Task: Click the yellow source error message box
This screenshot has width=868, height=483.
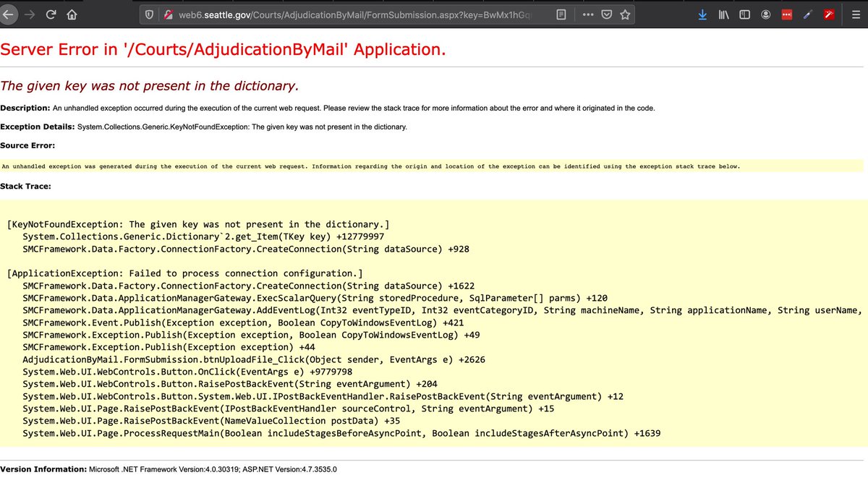Action: [x=432, y=166]
